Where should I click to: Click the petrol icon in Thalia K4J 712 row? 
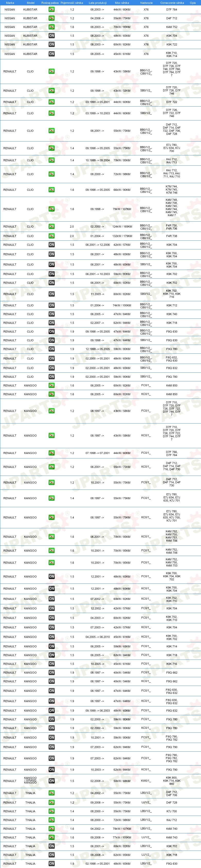[52, 820]
